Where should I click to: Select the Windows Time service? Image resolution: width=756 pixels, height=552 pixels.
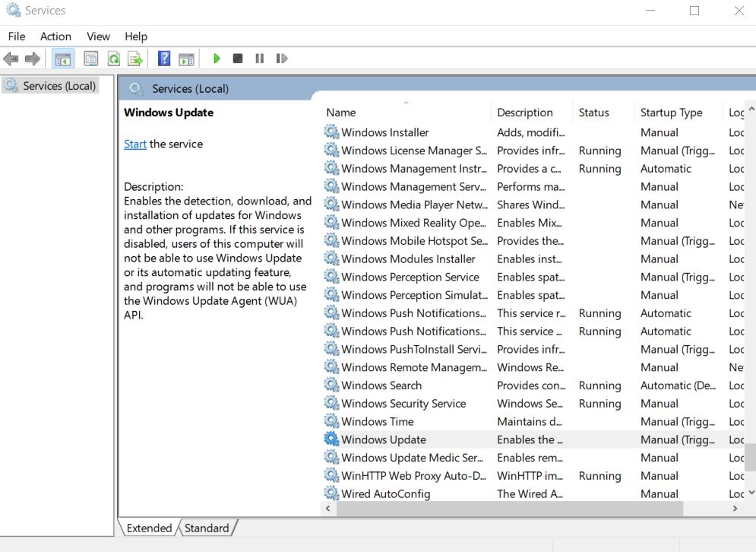tap(533, 422)
